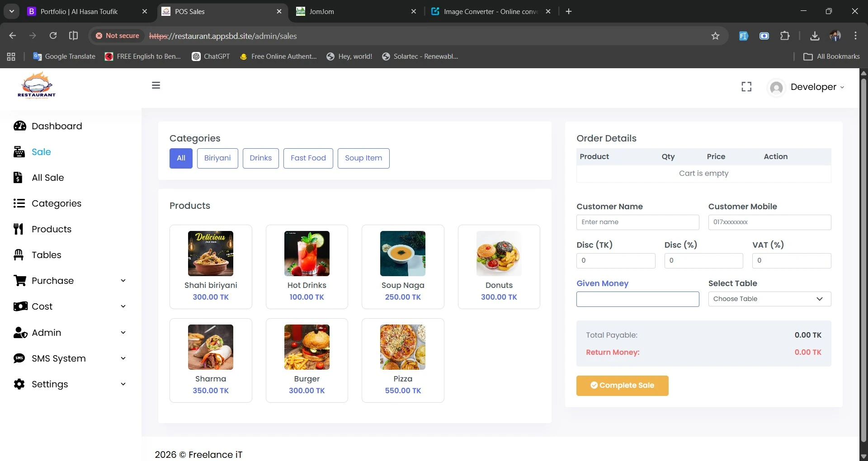This screenshot has width=868, height=461.
Task: Open the Choose Table dropdown
Action: click(769, 299)
